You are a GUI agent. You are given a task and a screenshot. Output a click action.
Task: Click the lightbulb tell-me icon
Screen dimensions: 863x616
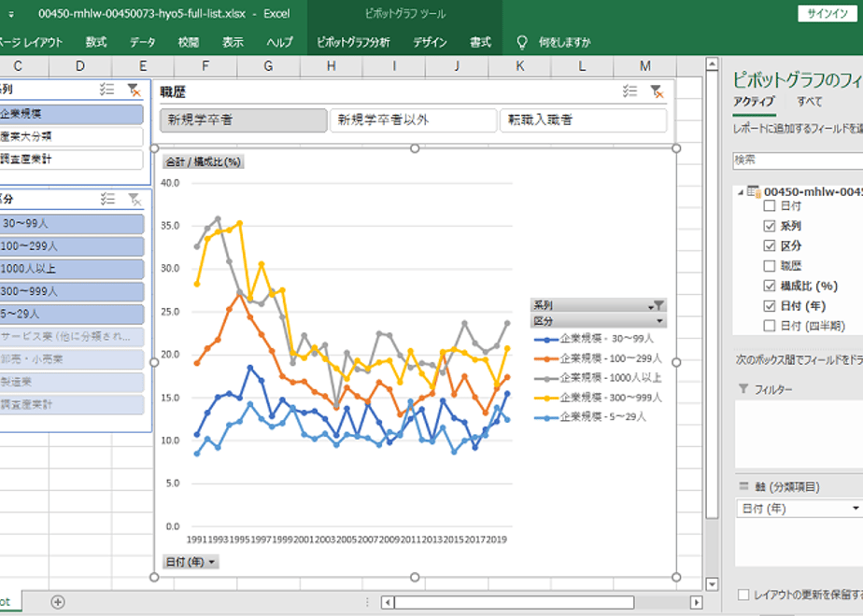coord(522,42)
